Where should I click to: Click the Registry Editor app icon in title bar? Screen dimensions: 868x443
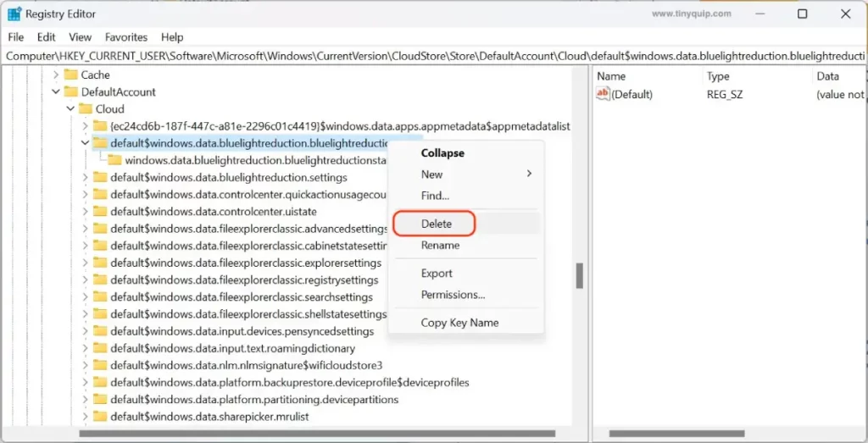pyautogui.click(x=14, y=14)
